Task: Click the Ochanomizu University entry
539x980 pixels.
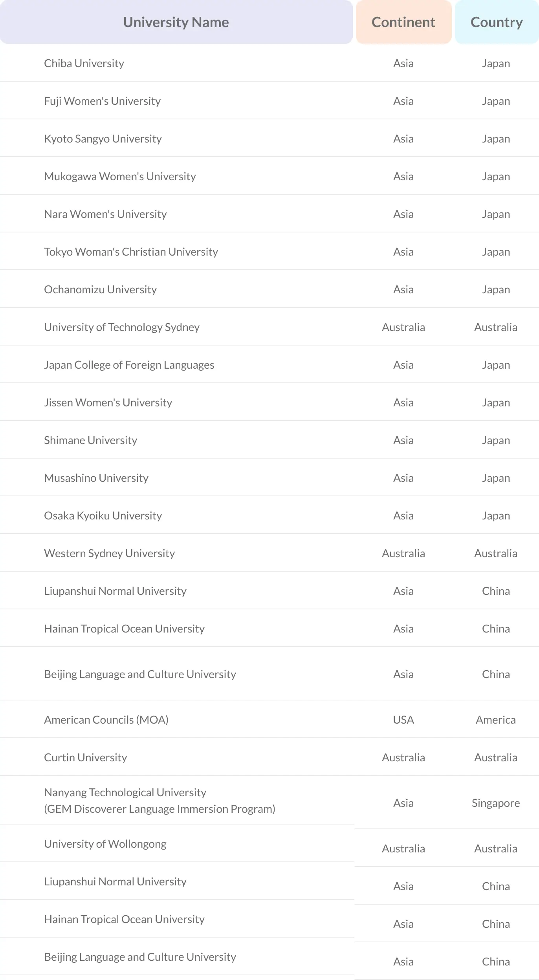Action: [x=100, y=289]
